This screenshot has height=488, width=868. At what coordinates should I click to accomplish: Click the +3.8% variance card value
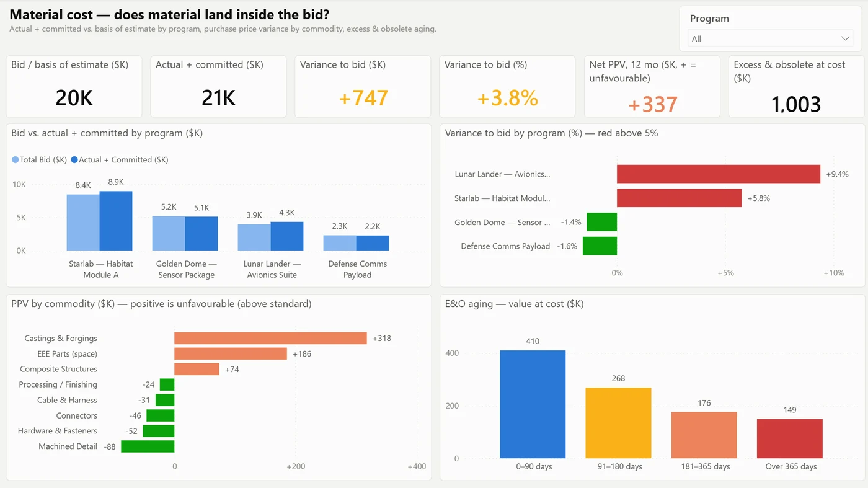click(x=507, y=97)
